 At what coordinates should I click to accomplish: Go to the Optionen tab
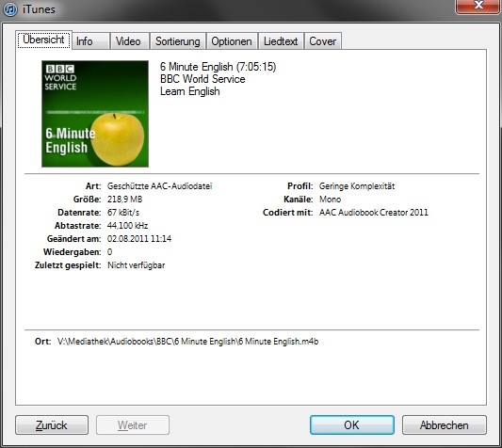pyautogui.click(x=232, y=41)
